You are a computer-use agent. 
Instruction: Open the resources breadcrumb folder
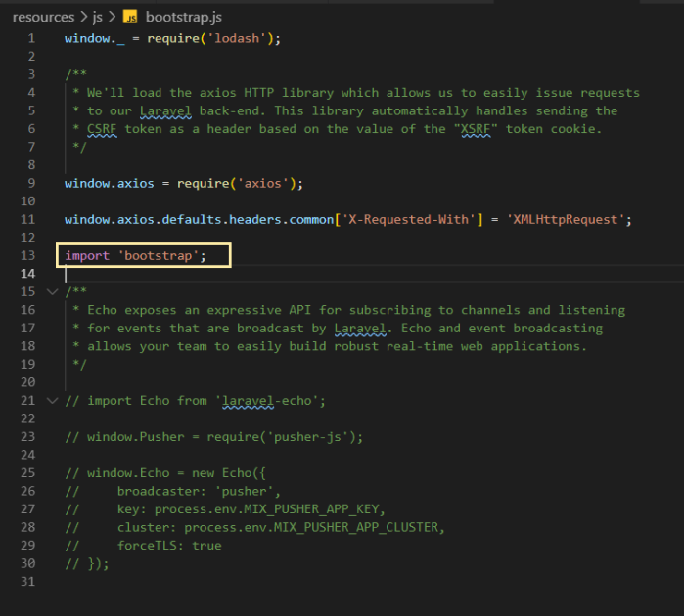click(x=43, y=17)
